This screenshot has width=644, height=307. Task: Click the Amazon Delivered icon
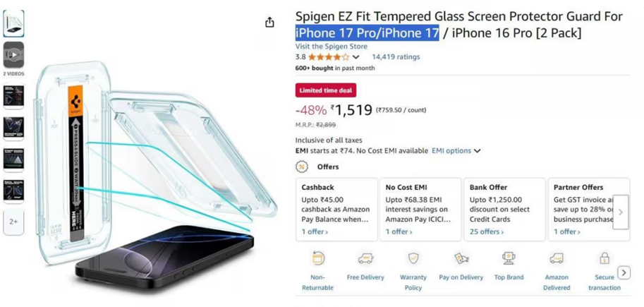click(557, 258)
